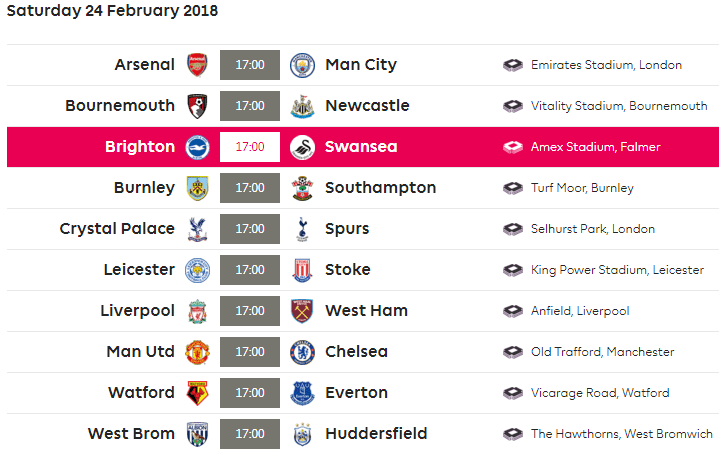The width and height of the screenshot is (719, 453).
Task: Click the Man City club badge
Action: [302, 65]
